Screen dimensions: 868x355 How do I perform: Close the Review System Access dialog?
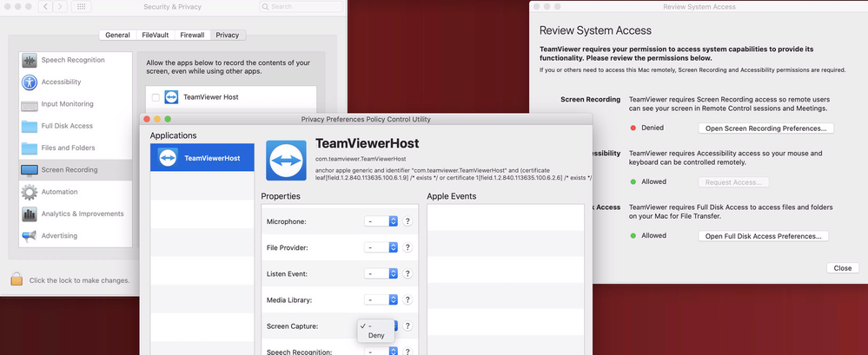coord(843,267)
